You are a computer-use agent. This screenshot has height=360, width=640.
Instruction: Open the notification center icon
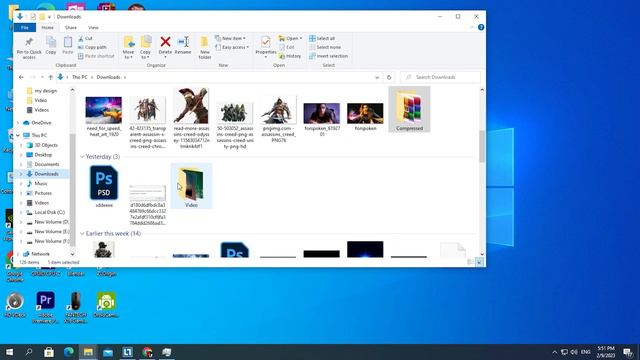[x=628, y=352]
